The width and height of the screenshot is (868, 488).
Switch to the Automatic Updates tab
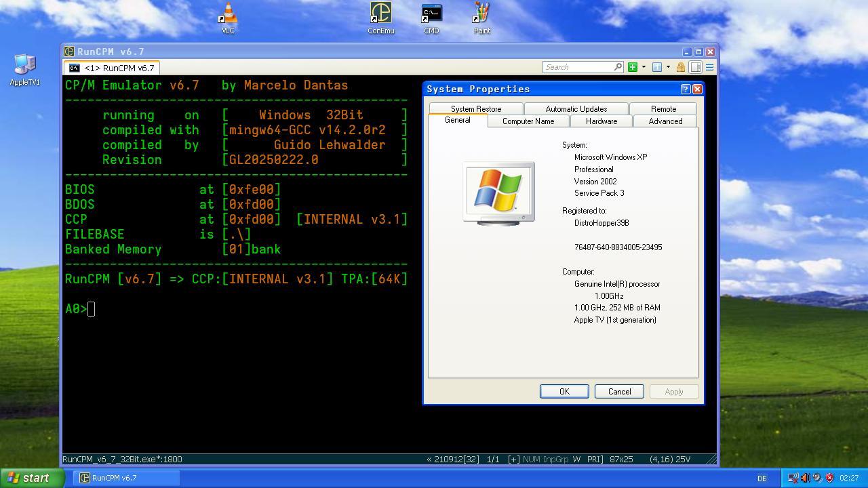coord(576,108)
